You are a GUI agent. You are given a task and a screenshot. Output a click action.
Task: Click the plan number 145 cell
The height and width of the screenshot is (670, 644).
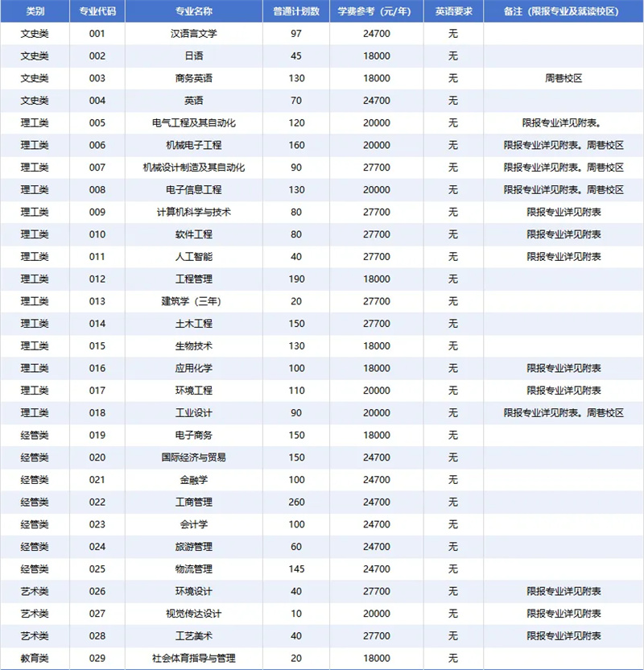[x=296, y=569]
